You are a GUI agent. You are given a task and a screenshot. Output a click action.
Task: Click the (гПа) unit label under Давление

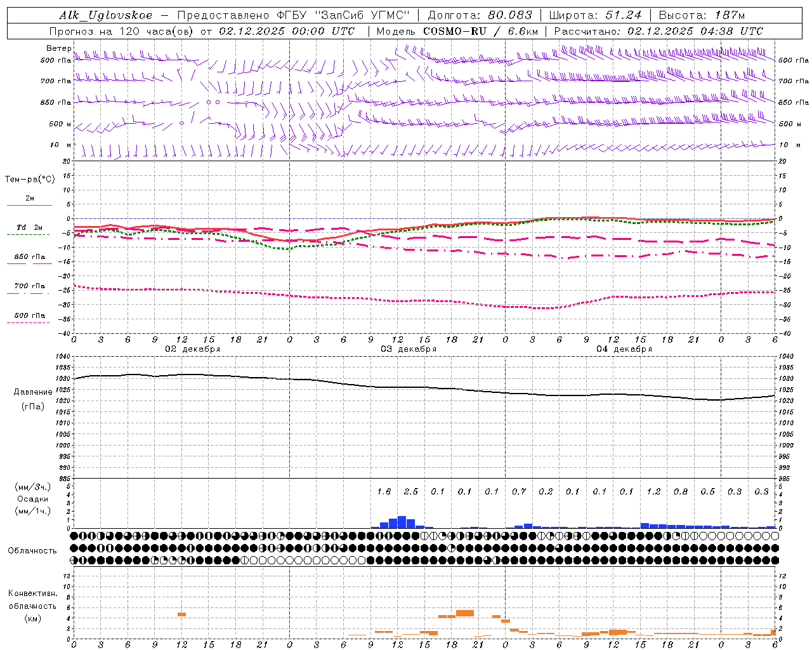tap(33, 407)
